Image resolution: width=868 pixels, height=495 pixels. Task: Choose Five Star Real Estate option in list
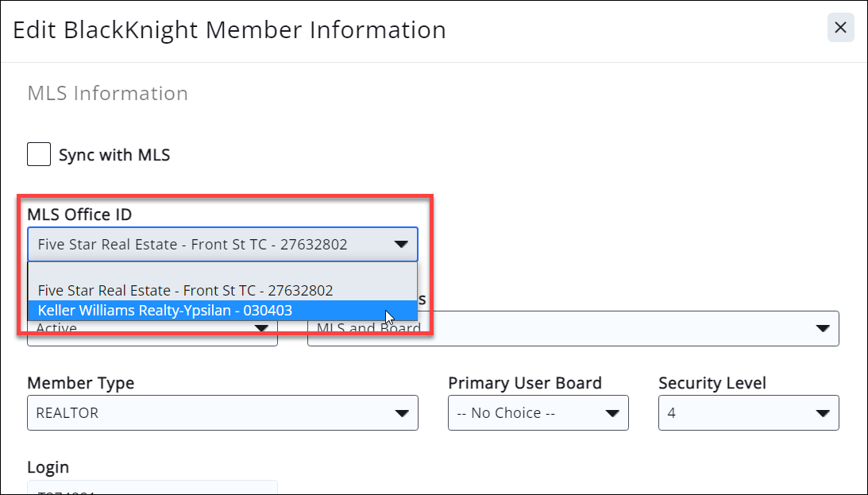[185, 291]
